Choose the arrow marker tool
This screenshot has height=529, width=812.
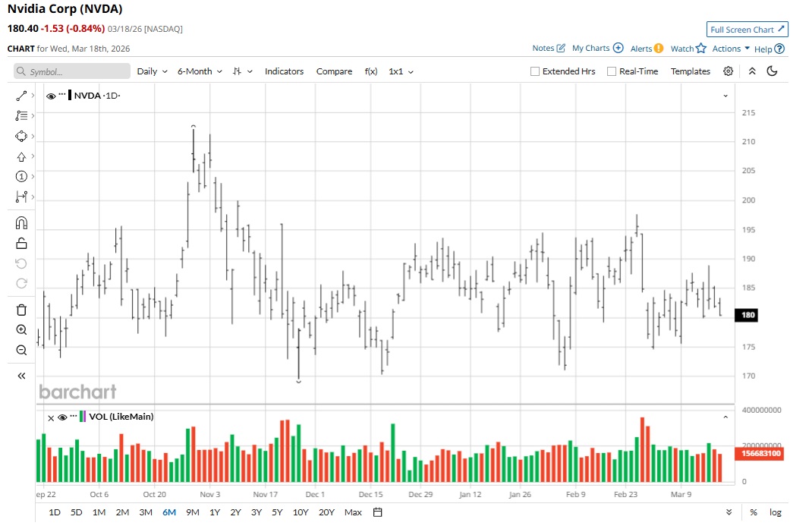[x=21, y=156]
